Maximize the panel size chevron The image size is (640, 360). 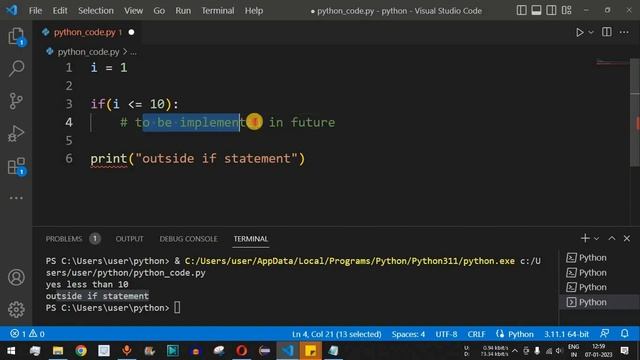coord(611,238)
